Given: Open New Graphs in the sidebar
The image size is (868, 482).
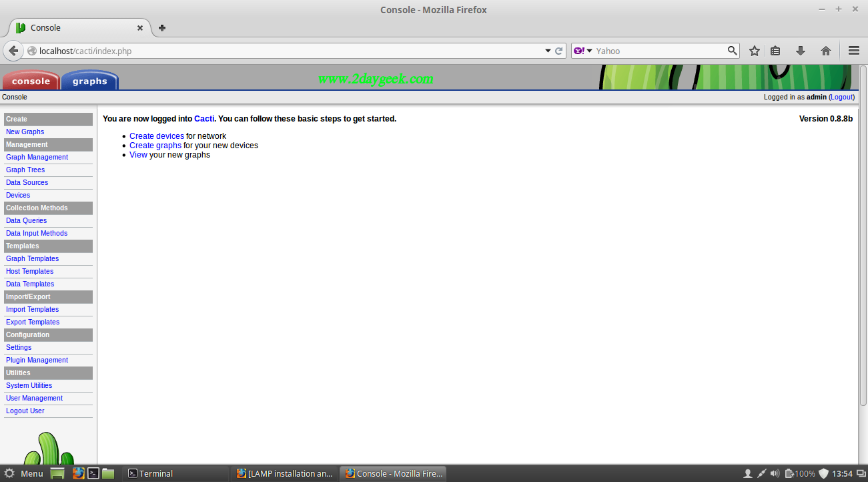Looking at the screenshot, I should 25,132.
